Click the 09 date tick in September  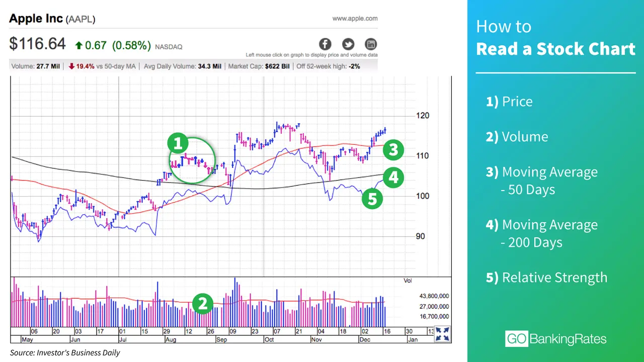pyautogui.click(x=232, y=332)
